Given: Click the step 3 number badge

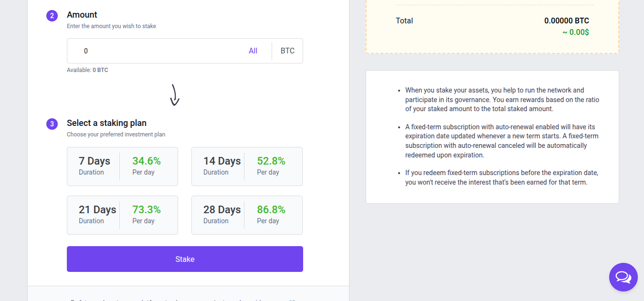Looking at the screenshot, I should pos(52,124).
